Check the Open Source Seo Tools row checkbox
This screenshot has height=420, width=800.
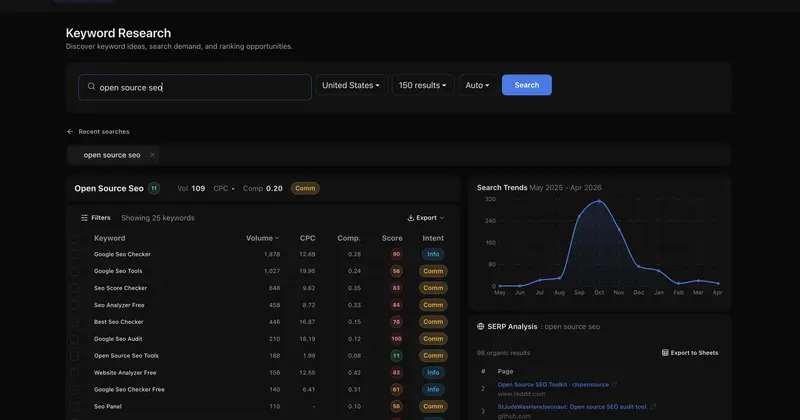(74, 356)
